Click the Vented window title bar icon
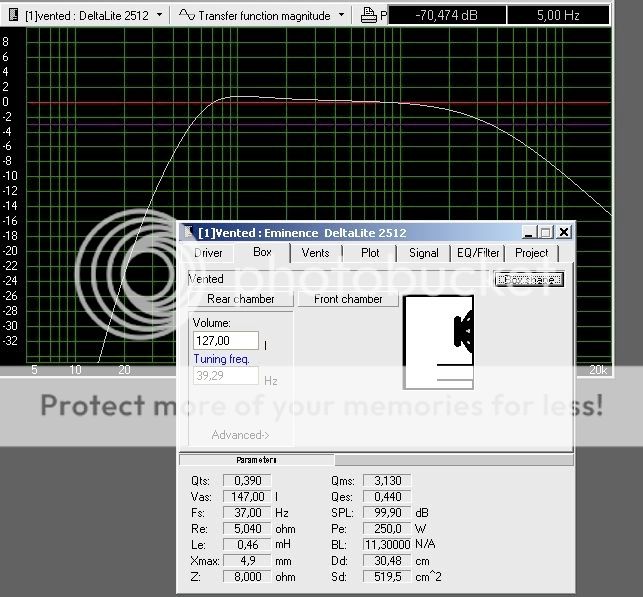The width and height of the screenshot is (643, 597). point(189,232)
